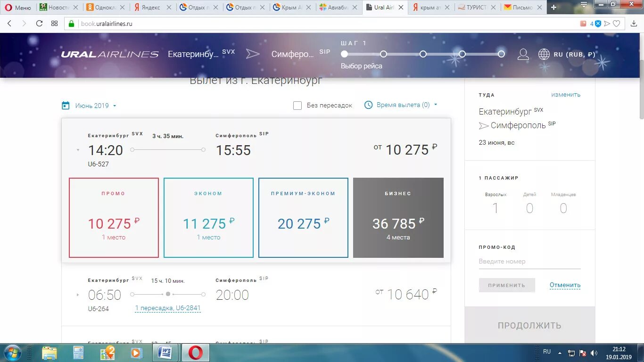This screenshot has height=362, width=644.
Task: Switch to the Новости tab
Action: tap(58, 8)
